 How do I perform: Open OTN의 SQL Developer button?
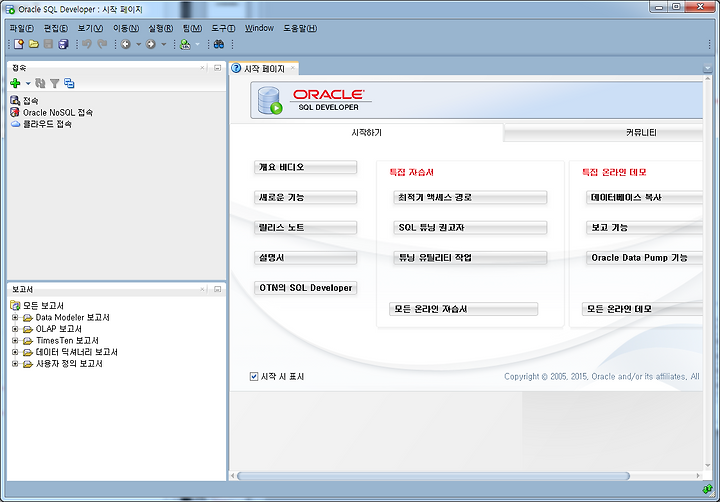pos(305,288)
